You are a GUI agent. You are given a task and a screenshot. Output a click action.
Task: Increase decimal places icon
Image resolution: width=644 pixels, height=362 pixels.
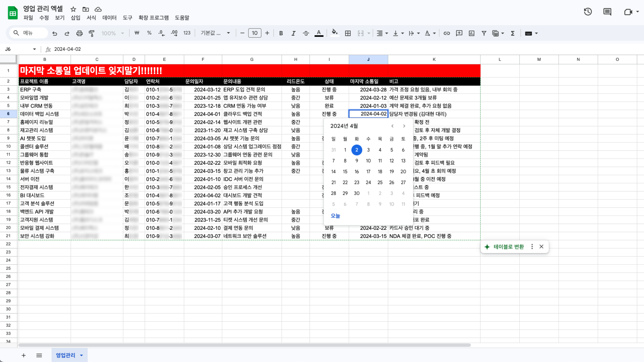pyautogui.click(x=174, y=33)
